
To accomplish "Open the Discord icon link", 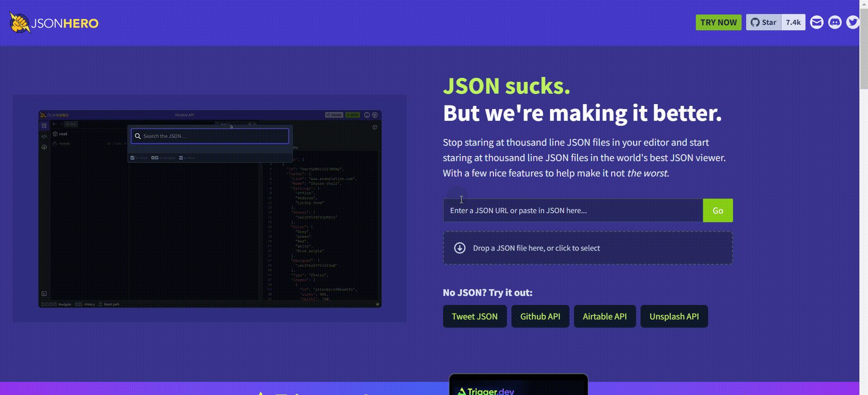I will point(834,22).
